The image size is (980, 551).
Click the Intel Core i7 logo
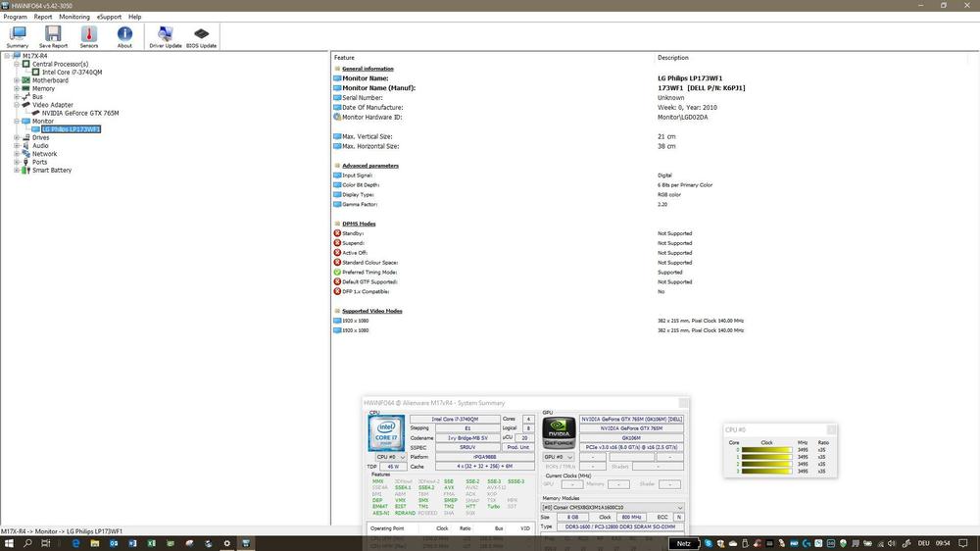coord(387,432)
